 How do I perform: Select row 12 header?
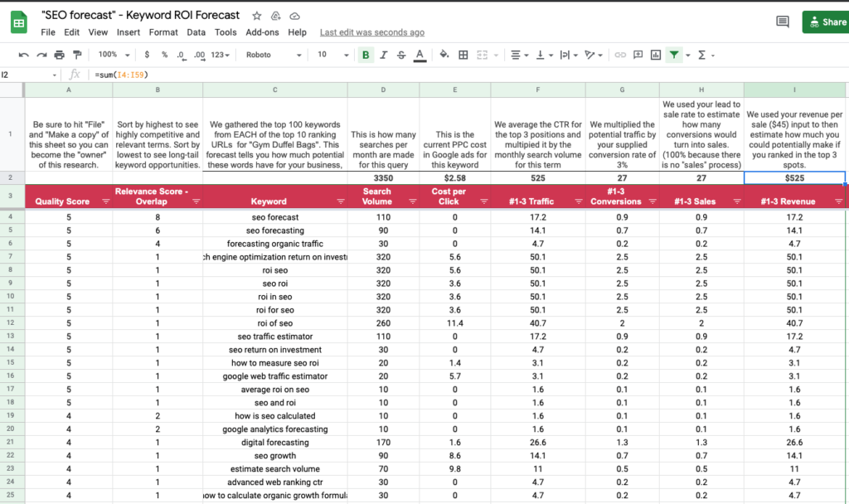click(10, 322)
